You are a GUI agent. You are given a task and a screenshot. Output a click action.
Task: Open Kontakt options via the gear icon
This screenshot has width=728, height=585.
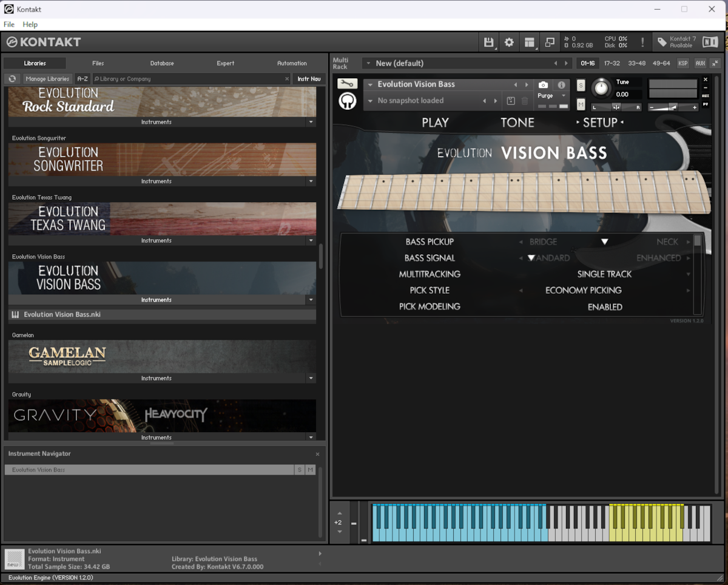click(509, 42)
